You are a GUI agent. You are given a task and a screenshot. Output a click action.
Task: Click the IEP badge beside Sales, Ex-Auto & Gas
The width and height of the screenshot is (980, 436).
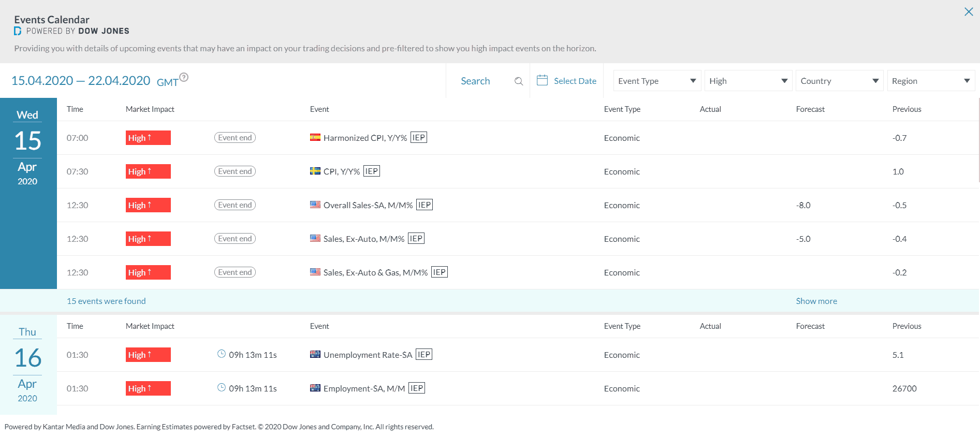[x=440, y=272]
